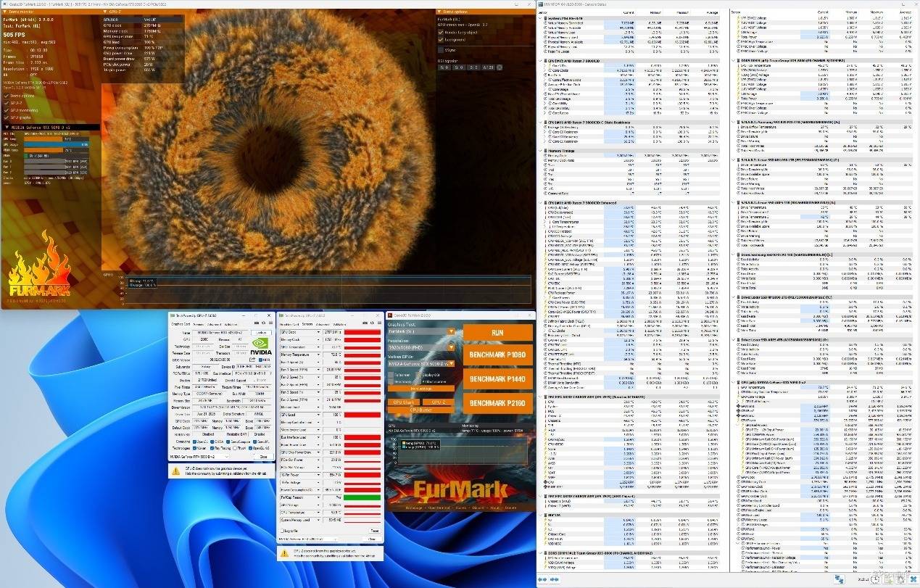The height and width of the screenshot is (588, 920).
Task: Toggle the Fullscreen checkbox in FurMark
Action: [x=392, y=375]
